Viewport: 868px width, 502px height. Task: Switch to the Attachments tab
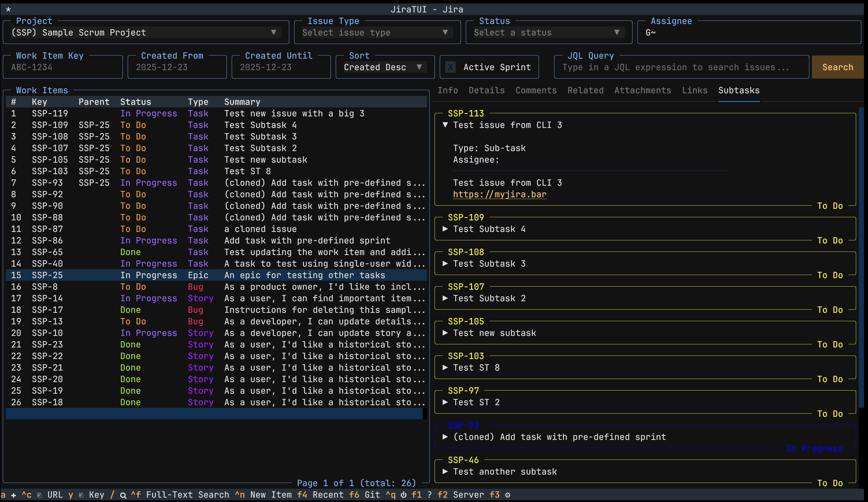pyautogui.click(x=643, y=91)
